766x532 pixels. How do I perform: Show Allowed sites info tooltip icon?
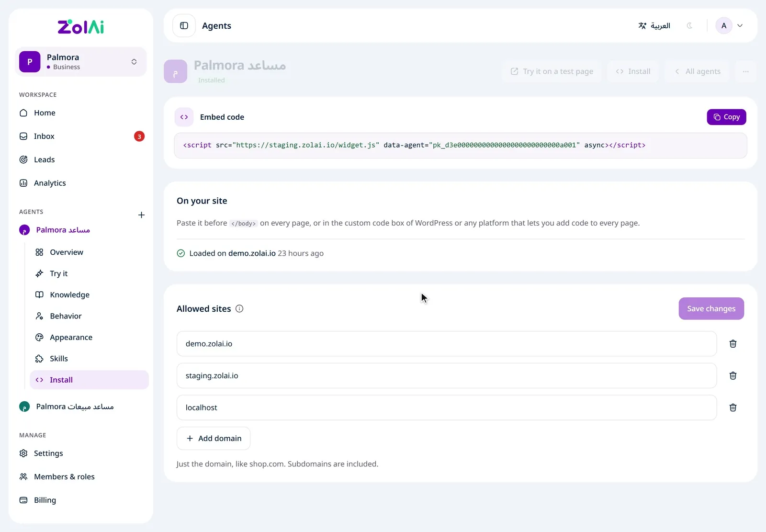click(239, 309)
